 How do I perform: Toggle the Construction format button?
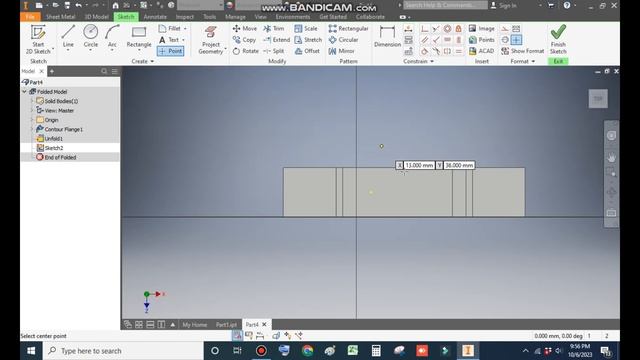click(x=505, y=29)
